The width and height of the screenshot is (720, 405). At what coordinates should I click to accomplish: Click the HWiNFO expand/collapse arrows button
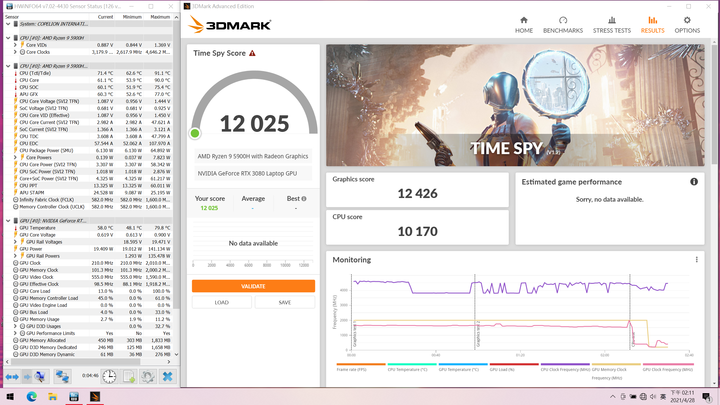pos(12,377)
